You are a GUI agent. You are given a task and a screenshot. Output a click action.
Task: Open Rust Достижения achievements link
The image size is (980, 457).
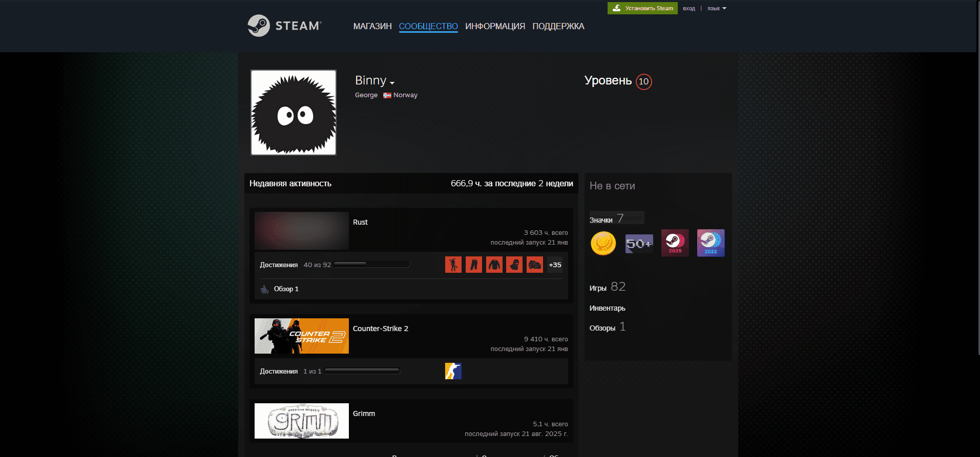(279, 265)
